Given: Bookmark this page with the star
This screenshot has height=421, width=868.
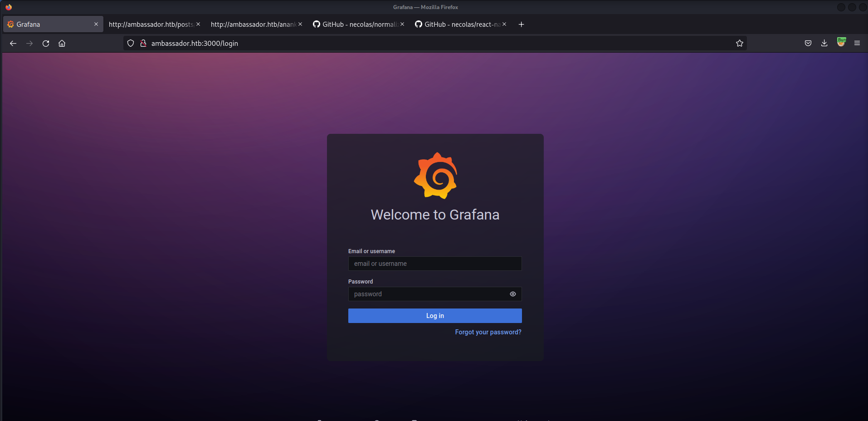Looking at the screenshot, I should 740,44.
